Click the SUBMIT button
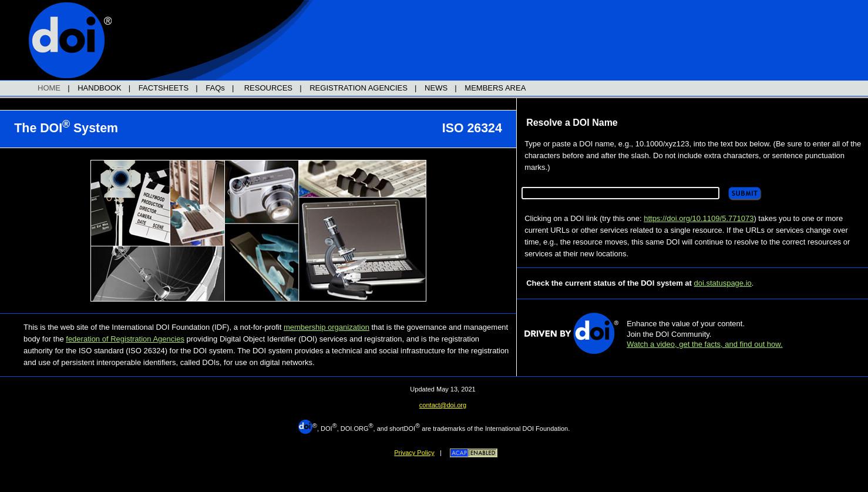 (x=745, y=193)
